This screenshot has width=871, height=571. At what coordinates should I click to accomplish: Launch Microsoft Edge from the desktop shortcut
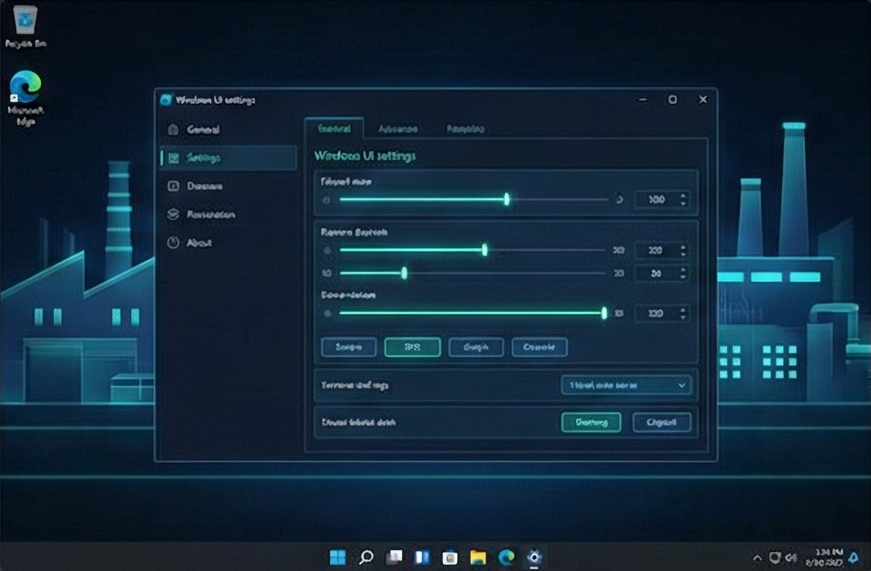point(26,98)
